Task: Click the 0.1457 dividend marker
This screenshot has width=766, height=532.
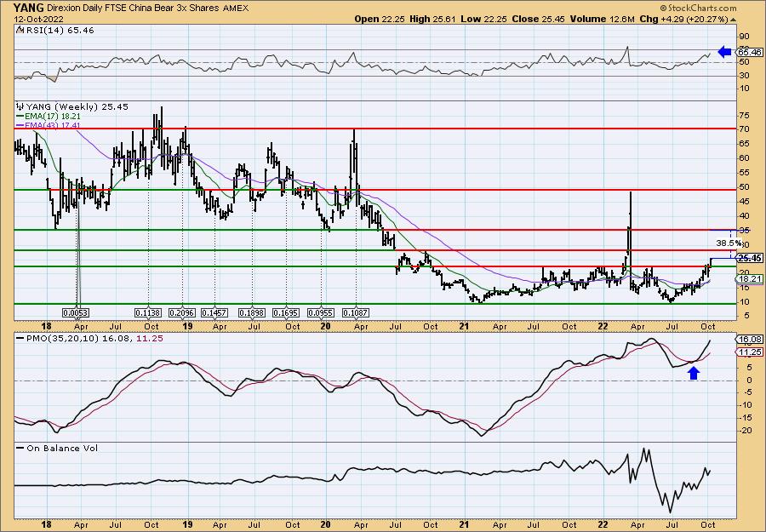Action: (x=214, y=312)
